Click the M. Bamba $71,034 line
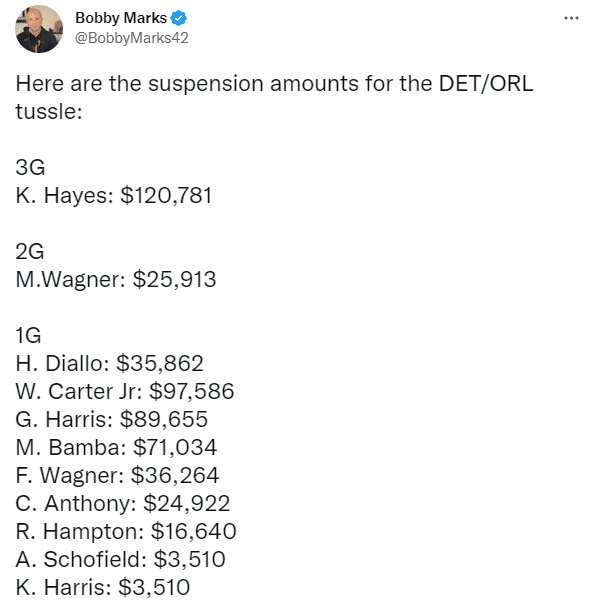The height and width of the screenshot is (614, 595). coord(116,447)
